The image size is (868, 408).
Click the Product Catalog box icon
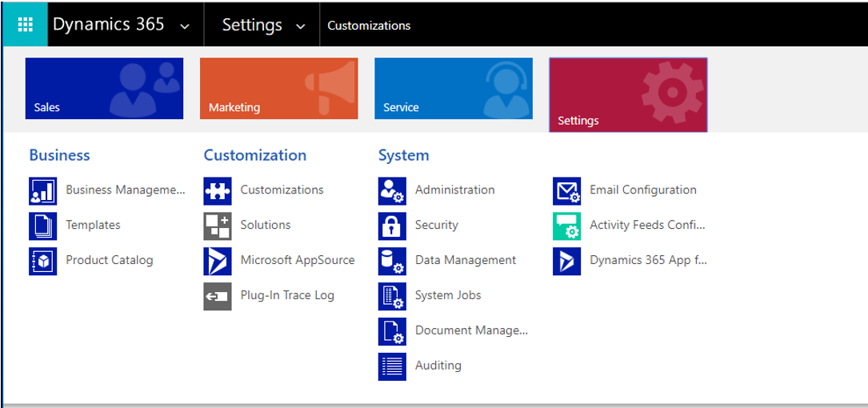[x=42, y=261]
